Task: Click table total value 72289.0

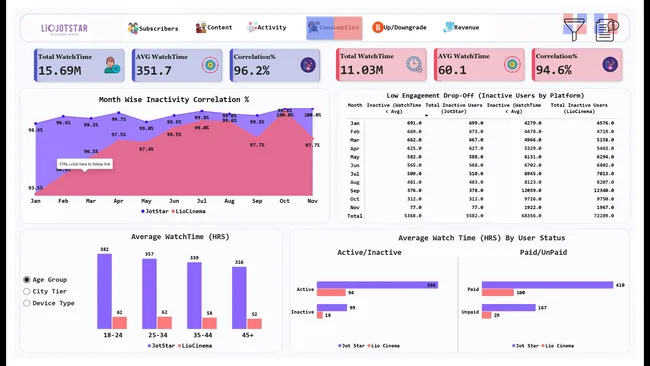Action: pyautogui.click(x=605, y=216)
